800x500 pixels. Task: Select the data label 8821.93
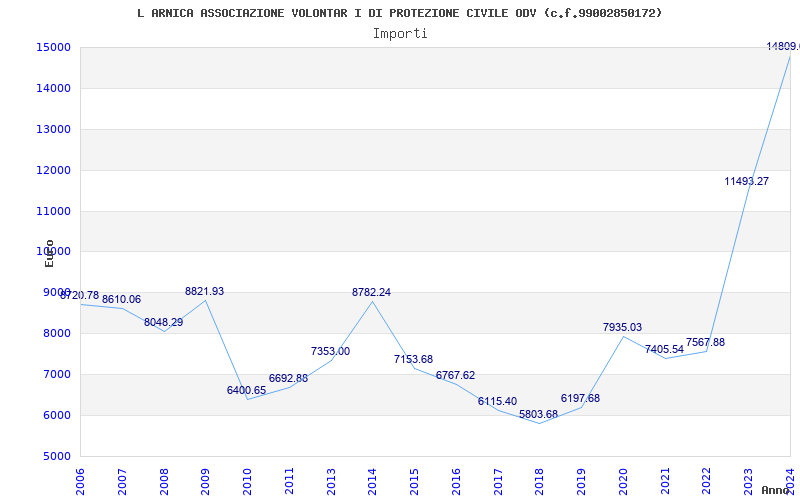point(205,291)
